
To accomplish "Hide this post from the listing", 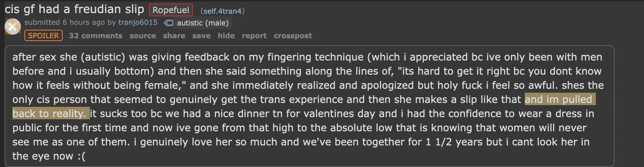I will pyautogui.click(x=226, y=36).
